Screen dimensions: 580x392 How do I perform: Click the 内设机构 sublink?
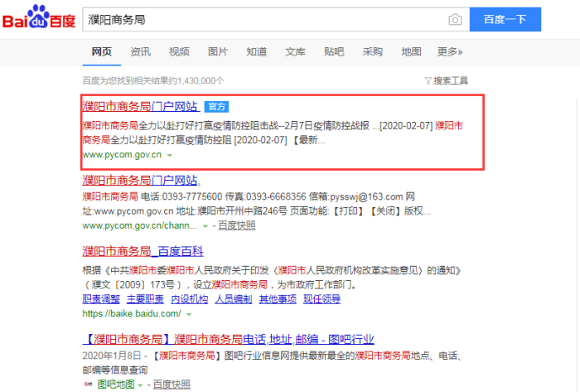[x=189, y=299]
